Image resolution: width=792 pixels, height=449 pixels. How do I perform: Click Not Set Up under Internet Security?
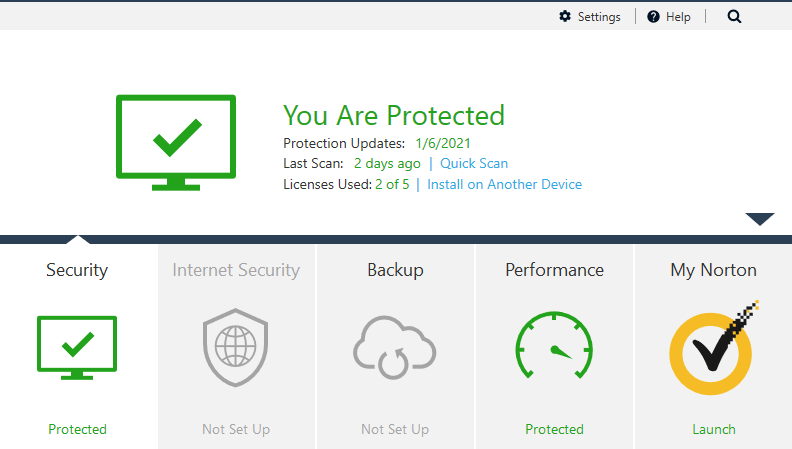click(236, 429)
